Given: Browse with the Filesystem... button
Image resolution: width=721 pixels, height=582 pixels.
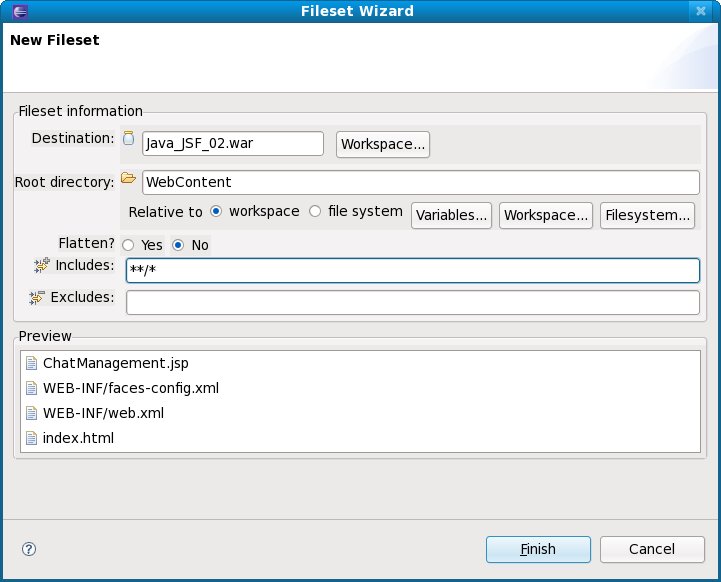Looking at the screenshot, I should click(647, 215).
